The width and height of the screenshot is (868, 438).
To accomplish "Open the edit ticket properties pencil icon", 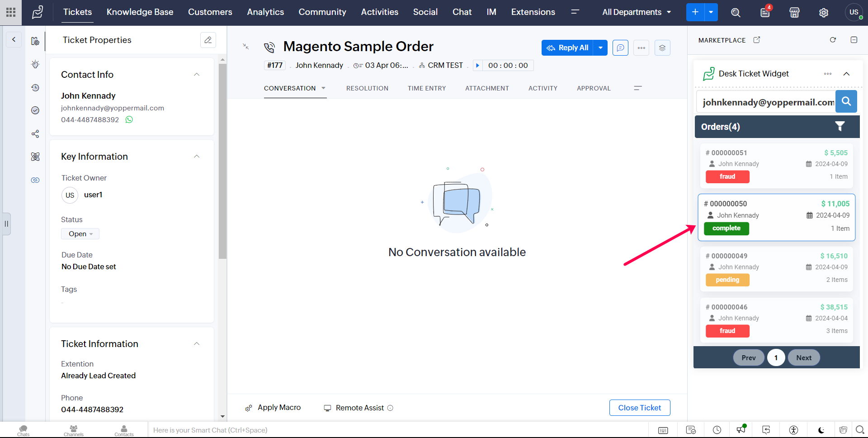I will 208,40.
